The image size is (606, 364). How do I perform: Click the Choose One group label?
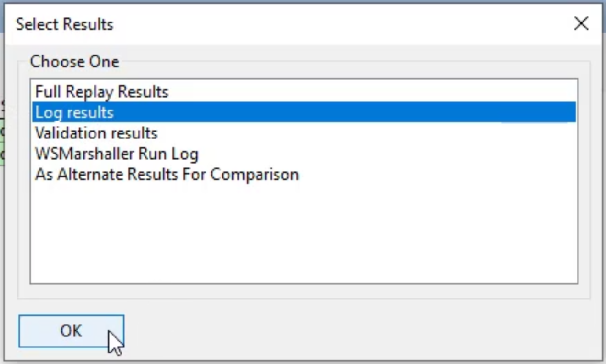coord(74,61)
